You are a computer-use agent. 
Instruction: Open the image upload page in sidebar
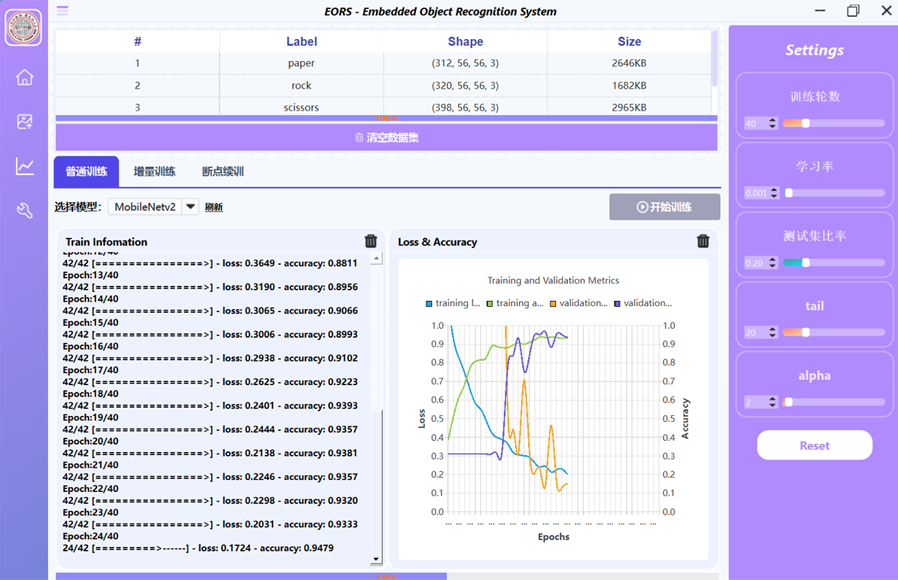[x=25, y=122]
